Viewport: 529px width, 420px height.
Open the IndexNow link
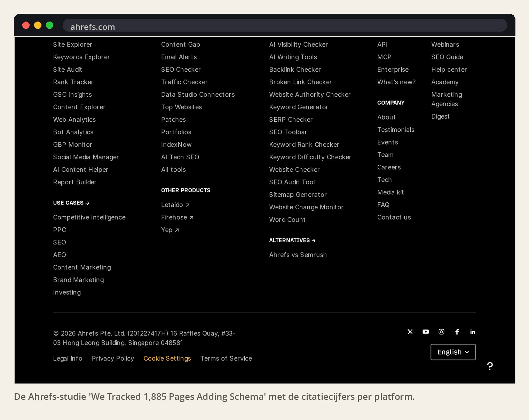click(x=176, y=145)
